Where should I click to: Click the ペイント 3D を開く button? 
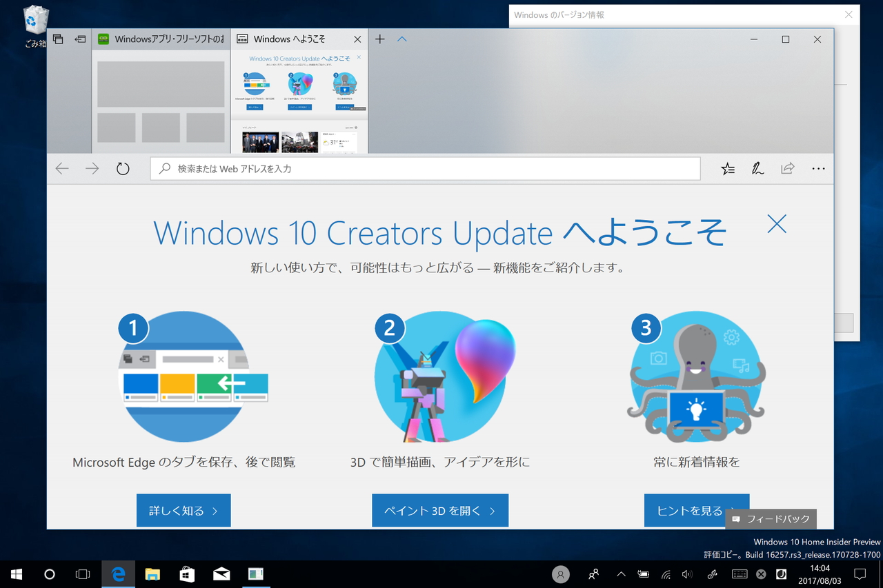coord(440,510)
